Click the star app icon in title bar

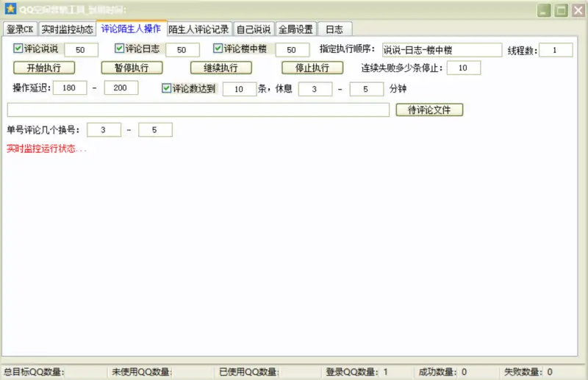(x=10, y=10)
